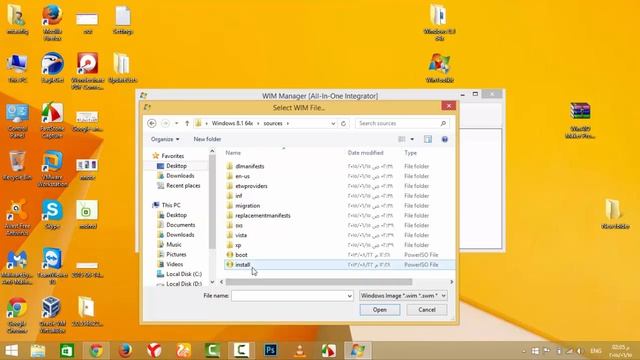Image resolution: width=640 pixels, height=360 pixels.
Task: Select the migration folder
Action: pyautogui.click(x=247, y=205)
